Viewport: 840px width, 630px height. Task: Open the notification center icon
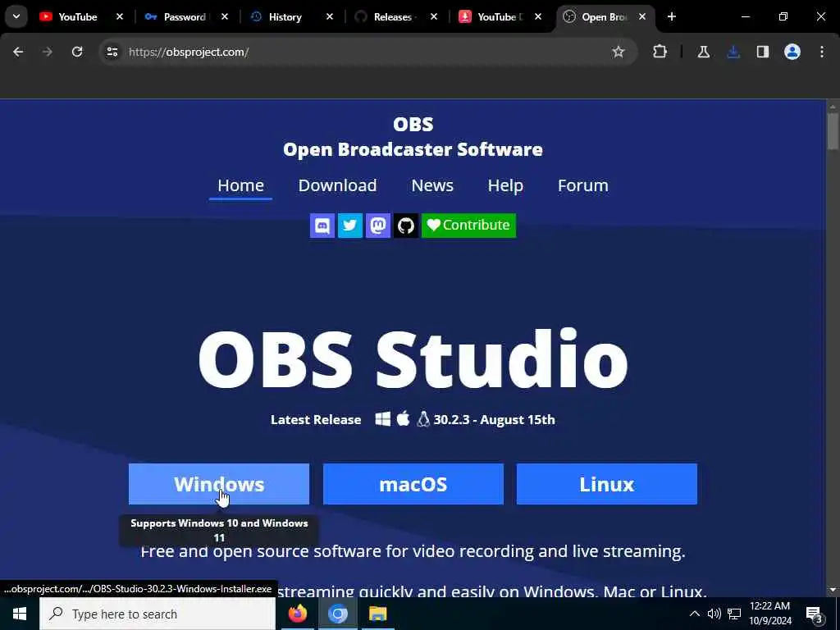click(814, 614)
